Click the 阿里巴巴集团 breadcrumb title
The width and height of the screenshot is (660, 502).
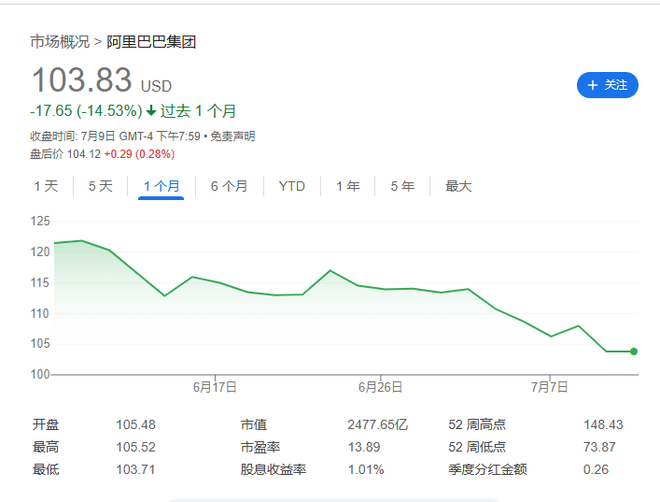tap(151, 42)
